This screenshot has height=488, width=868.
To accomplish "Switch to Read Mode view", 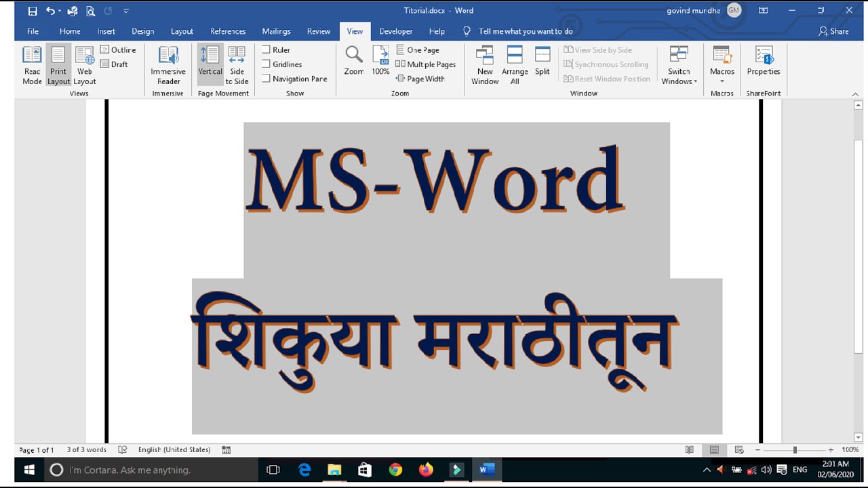I will pyautogui.click(x=32, y=66).
